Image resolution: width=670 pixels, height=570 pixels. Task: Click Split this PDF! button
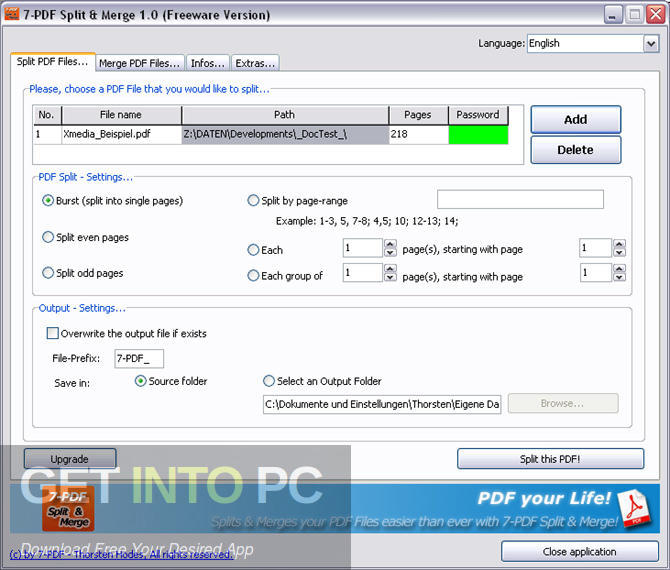pos(550,459)
